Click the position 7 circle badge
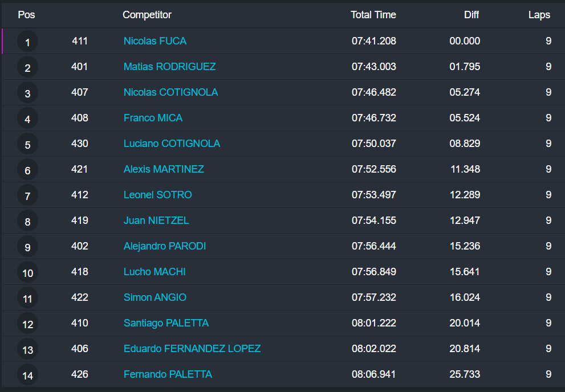Viewport: 565px width, 392px height. pos(27,196)
